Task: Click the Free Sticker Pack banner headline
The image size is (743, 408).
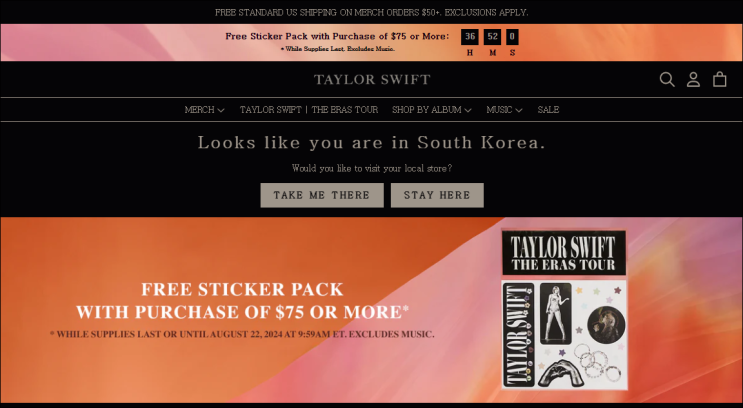Action: pos(242,300)
